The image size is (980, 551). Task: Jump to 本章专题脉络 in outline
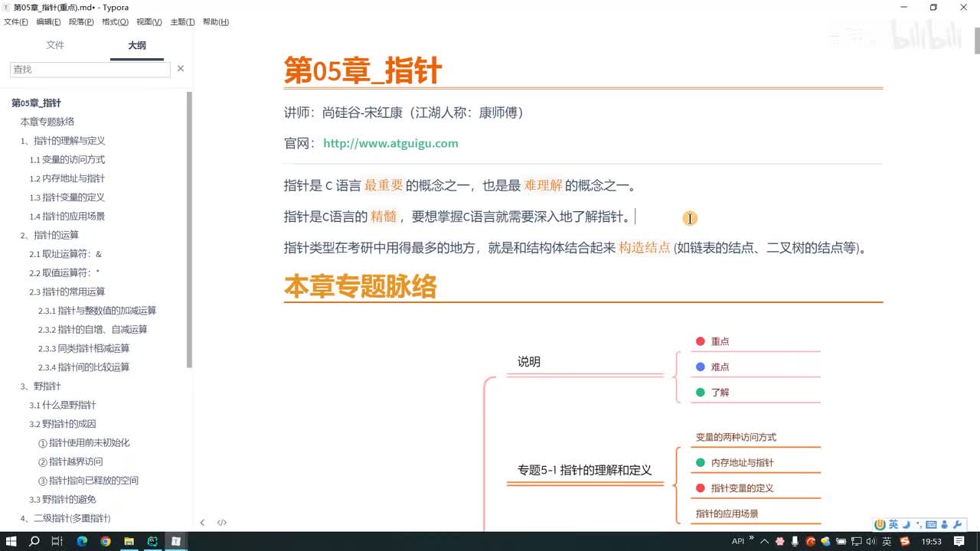(47, 122)
